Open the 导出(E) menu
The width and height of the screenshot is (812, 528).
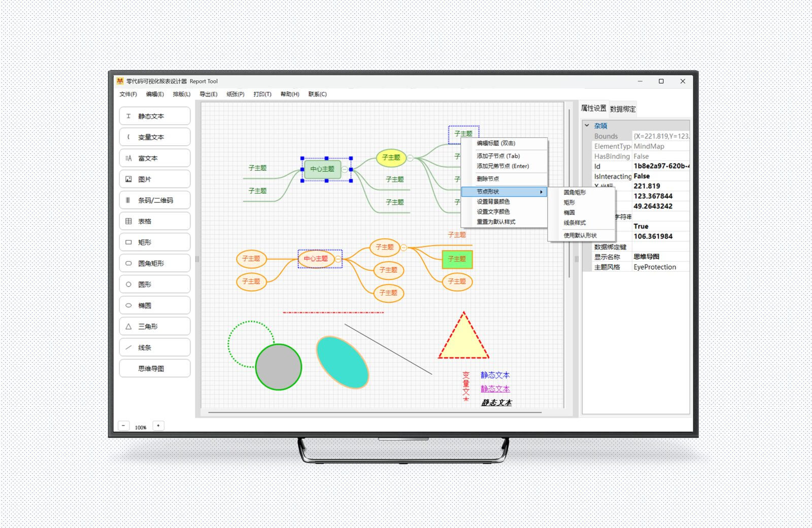[208, 94]
